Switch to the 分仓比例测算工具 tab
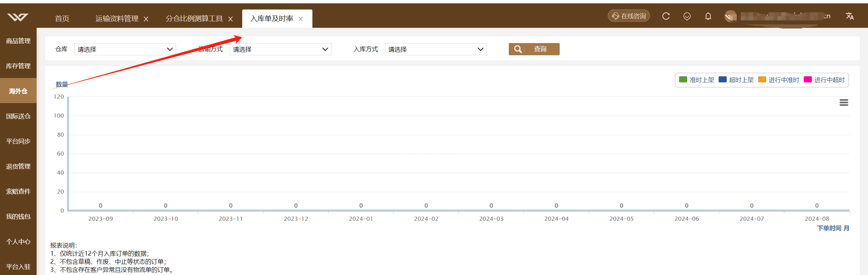 pos(194,19)
